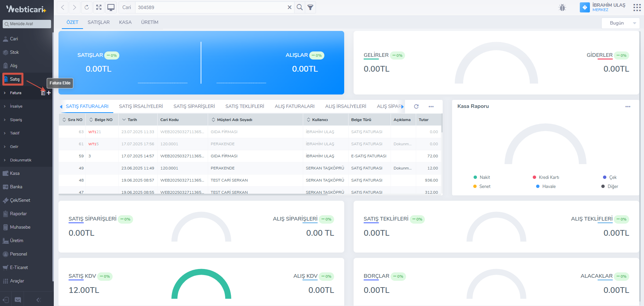The width and height of the screenshot is (644, 306).
Task: Click the magnifier search icon
Action: point(299,7)
